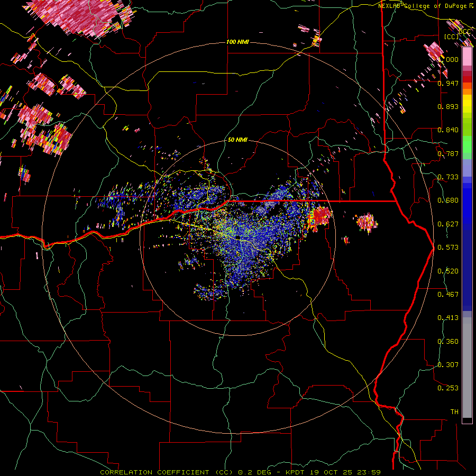The height and width of the screenshot is (476, 476).
Task: Pick the red segment of the color bar
Action: [x=467, y=79]
